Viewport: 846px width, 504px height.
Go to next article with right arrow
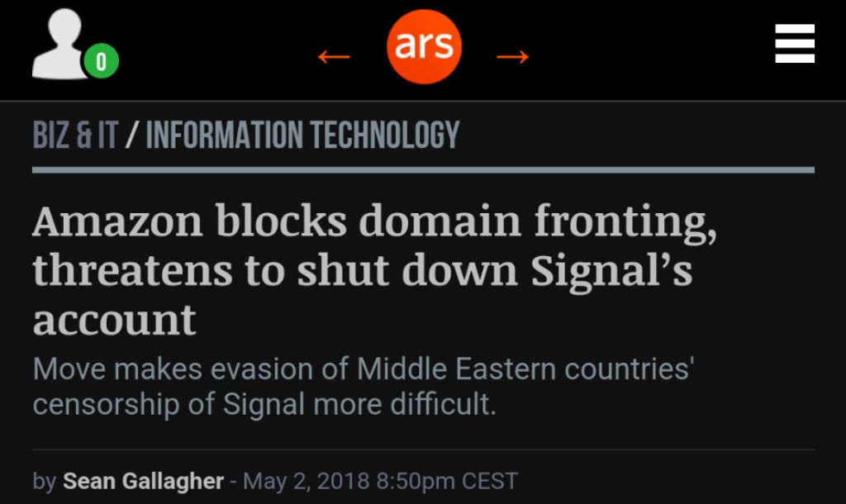point(513,56)
